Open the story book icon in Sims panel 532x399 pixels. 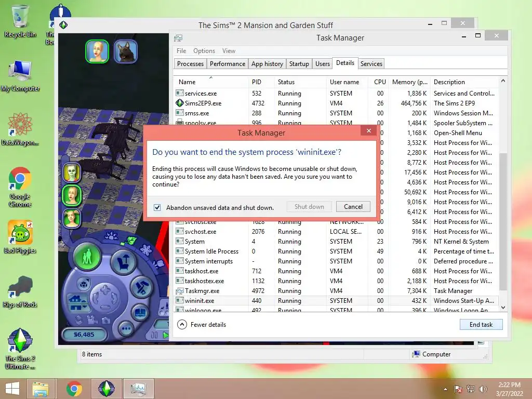(x=140, y=313)
